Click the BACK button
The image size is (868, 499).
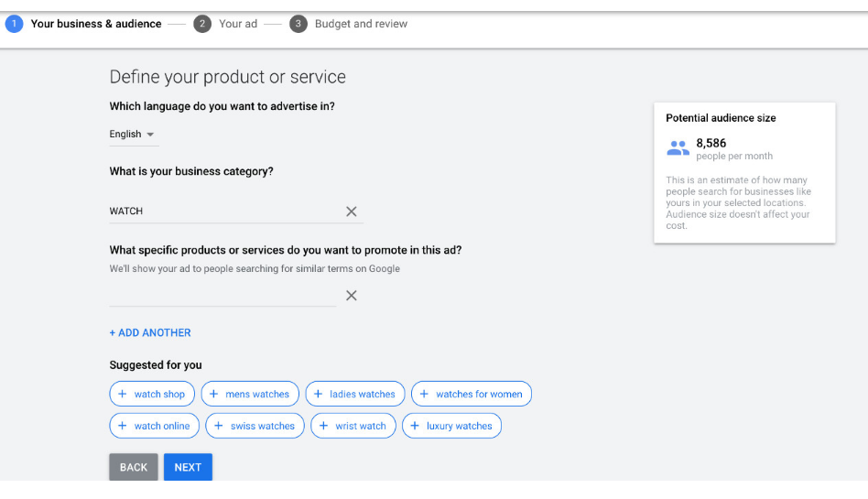tap(134, 467)
